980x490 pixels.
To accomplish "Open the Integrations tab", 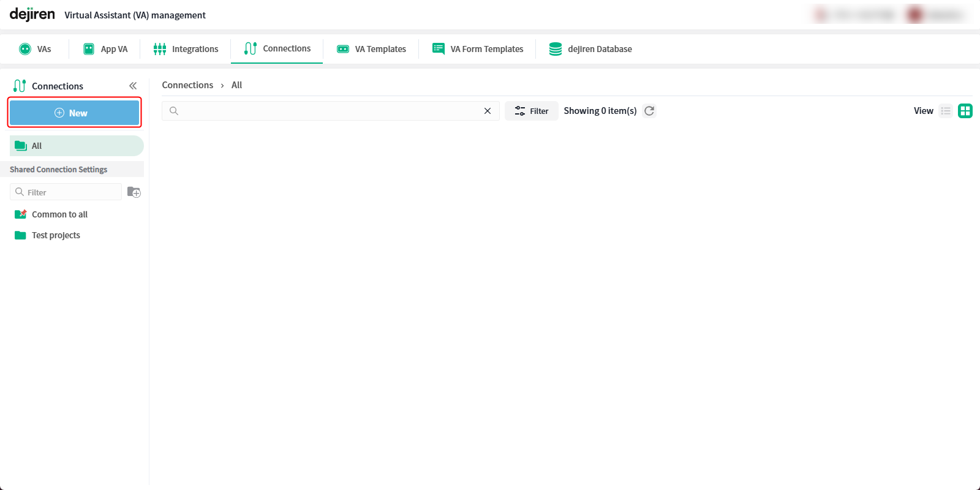I will click(x=186, y=49).
